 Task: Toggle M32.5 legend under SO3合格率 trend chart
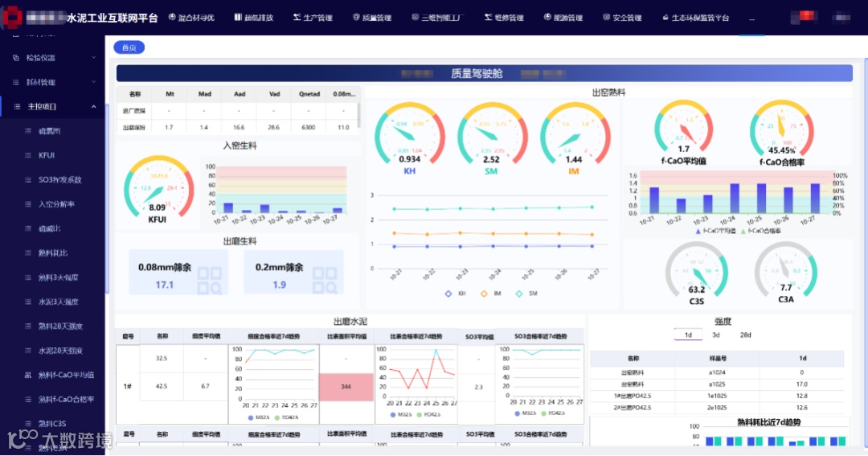(x=527, y=413)
